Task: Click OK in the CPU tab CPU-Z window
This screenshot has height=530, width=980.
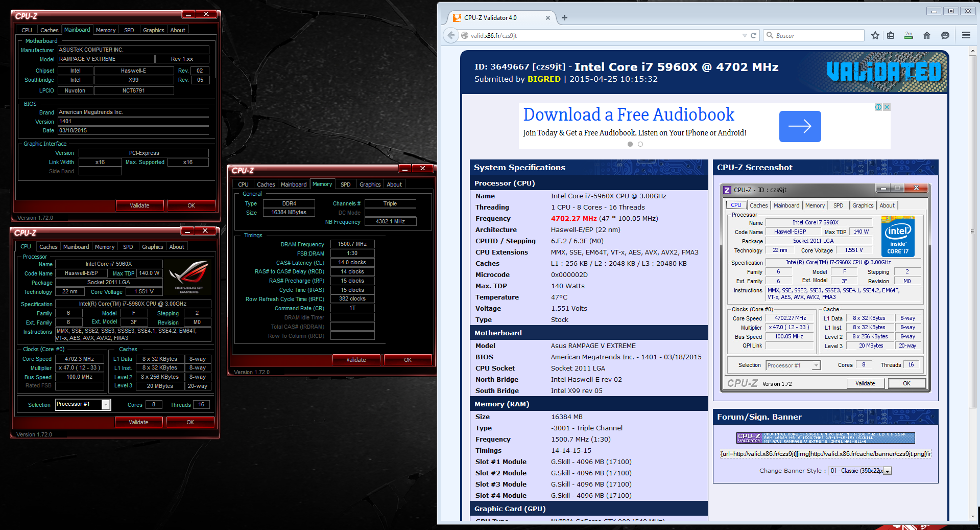Action: coord(190,422)
